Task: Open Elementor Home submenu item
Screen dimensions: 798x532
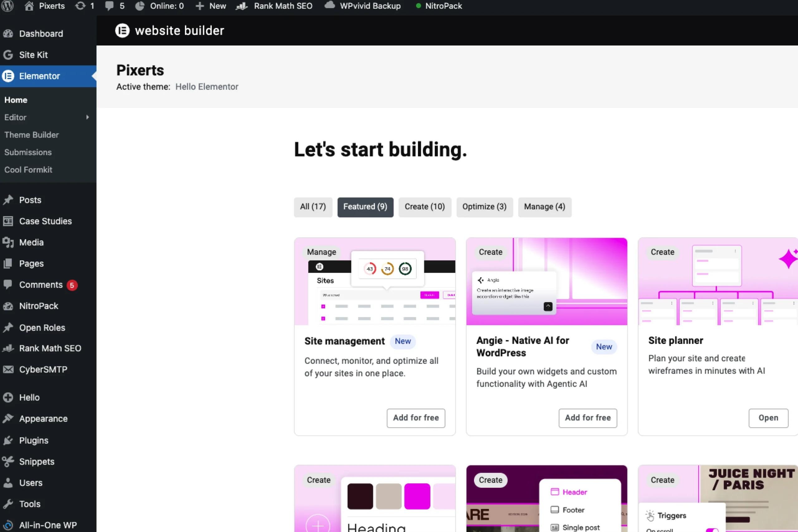Action: [16, 100]
